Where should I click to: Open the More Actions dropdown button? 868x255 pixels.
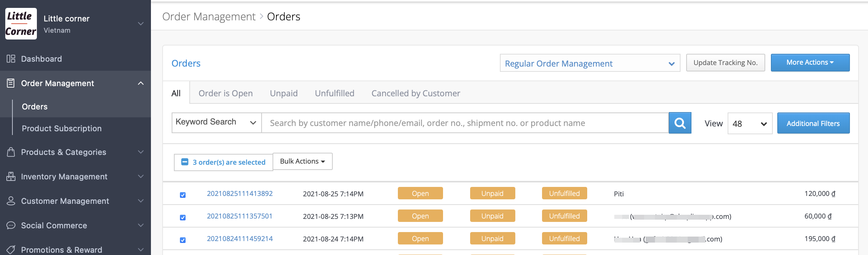[x=810, y=62]
